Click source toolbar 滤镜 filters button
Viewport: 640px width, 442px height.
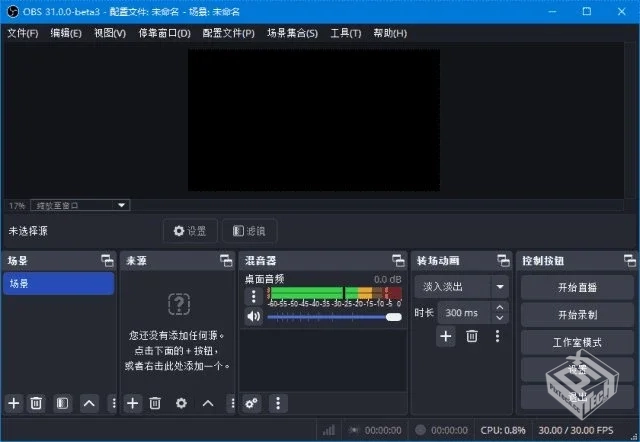pos(249,231)
